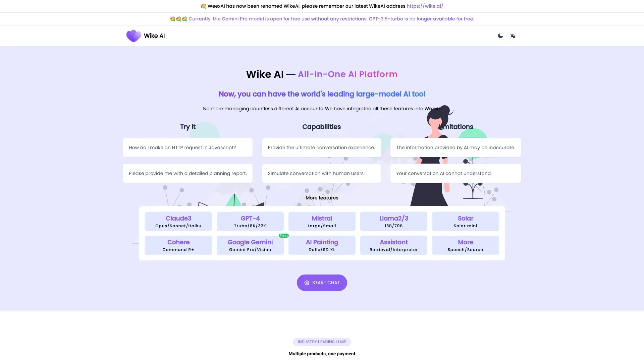Click planning report example prompt

pos(187,173)
